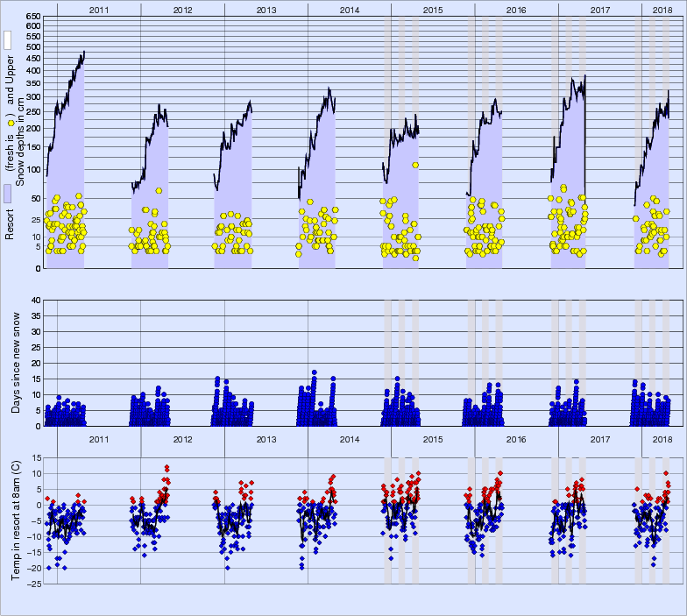
Task: Click the "Temp in resort at 8am (C)" axis title
Action: [x=16, y=520]
